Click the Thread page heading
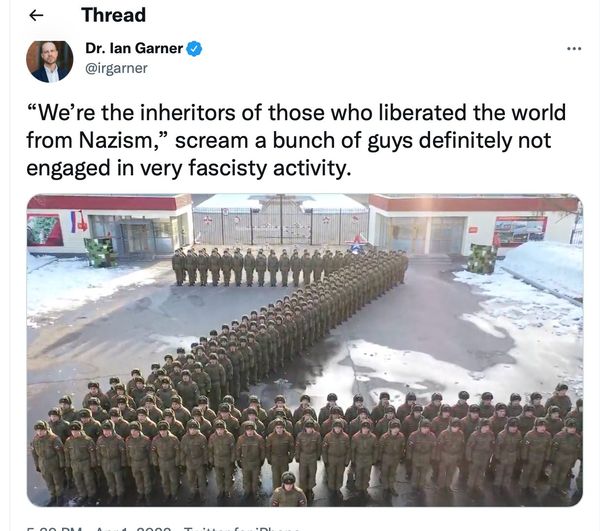600x531 pixels. pyautogui.click(x=114, y=15)
